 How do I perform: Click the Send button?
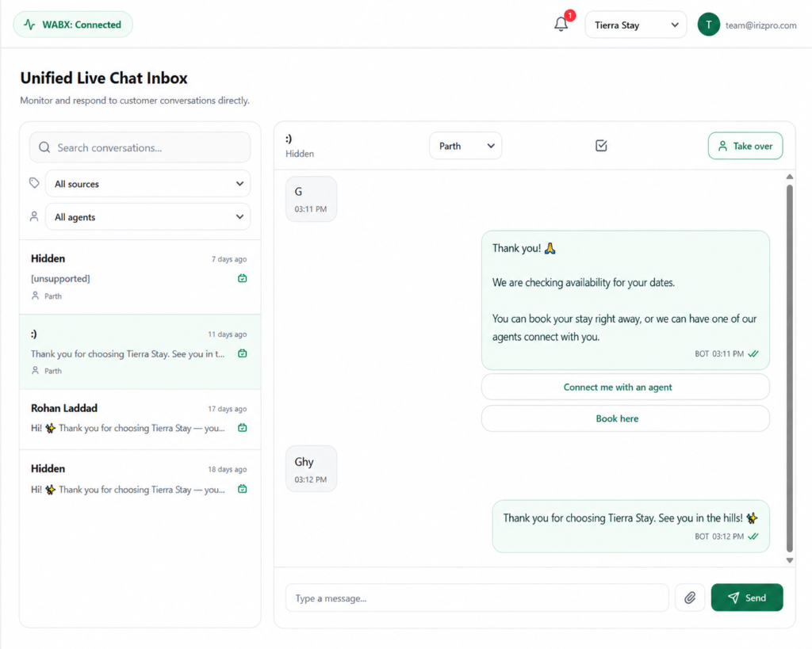pos(747,597)
